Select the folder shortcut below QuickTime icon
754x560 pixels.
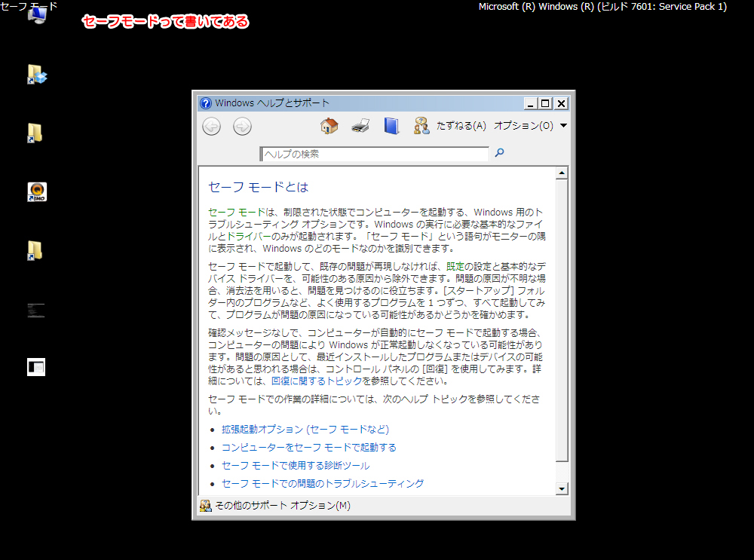point(35,250)
